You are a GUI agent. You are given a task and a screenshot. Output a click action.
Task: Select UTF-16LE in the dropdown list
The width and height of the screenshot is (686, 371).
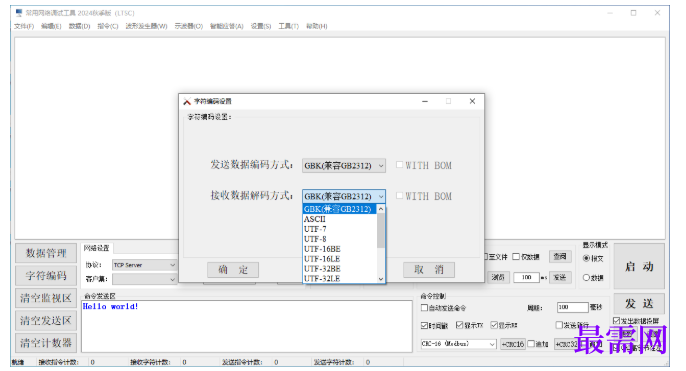(340, 259)
